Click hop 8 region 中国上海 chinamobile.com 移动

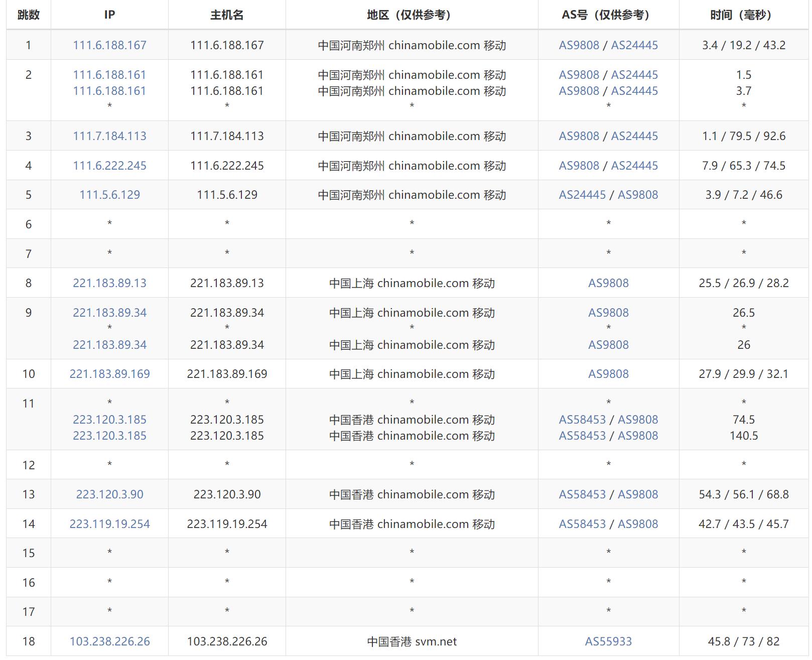click(412, 283)
